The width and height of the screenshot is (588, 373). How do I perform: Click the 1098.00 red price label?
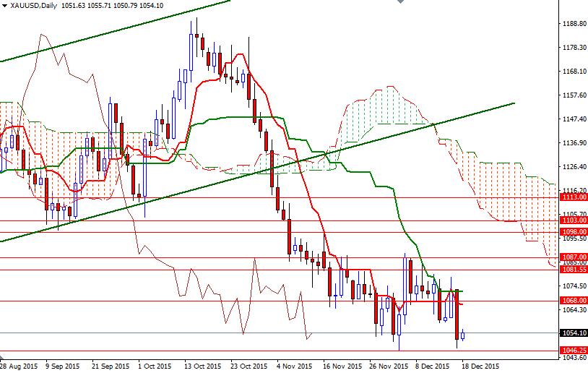[573, 232]
